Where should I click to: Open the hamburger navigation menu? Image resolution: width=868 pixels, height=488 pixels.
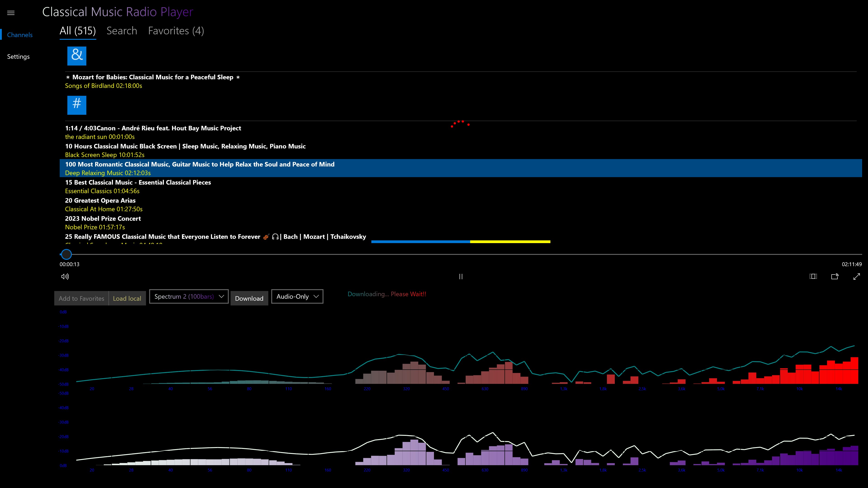click(x=11, y=13)
